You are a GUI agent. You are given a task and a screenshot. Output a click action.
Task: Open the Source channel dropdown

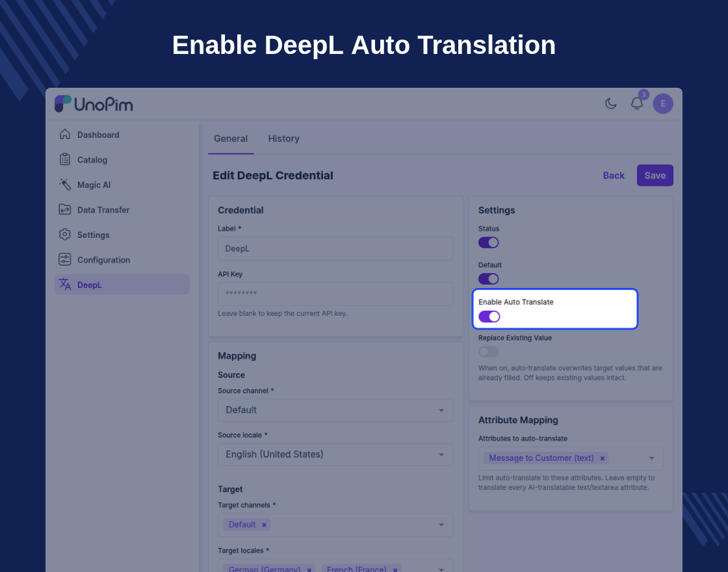(x=335, y=410)
